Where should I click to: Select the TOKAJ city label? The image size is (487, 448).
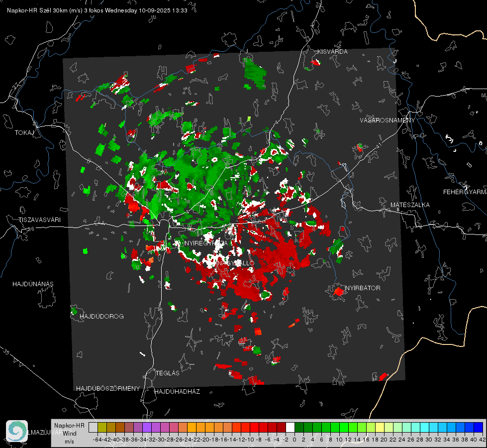(24, 133)
